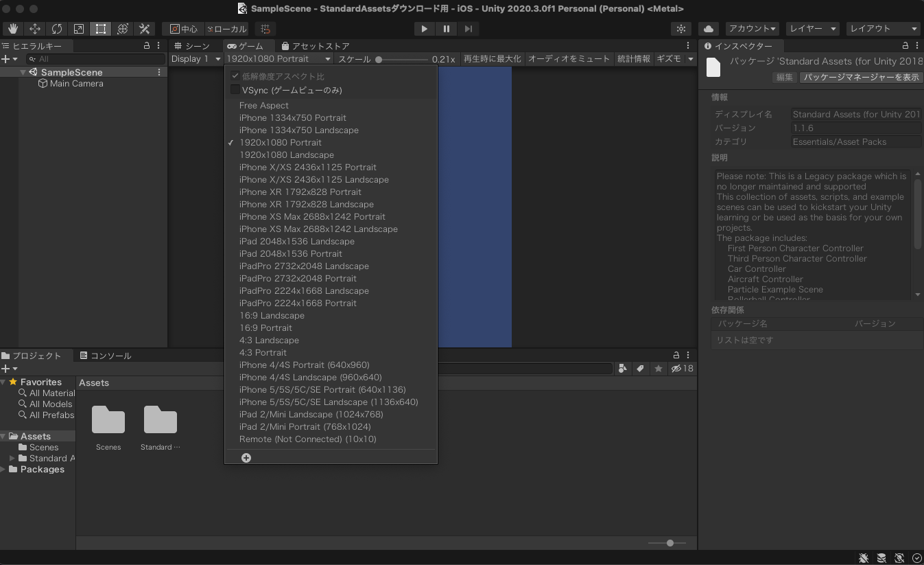Viewport: 924px width, 565px height.
Task: Search by type in Project
Action: point(622,369)
